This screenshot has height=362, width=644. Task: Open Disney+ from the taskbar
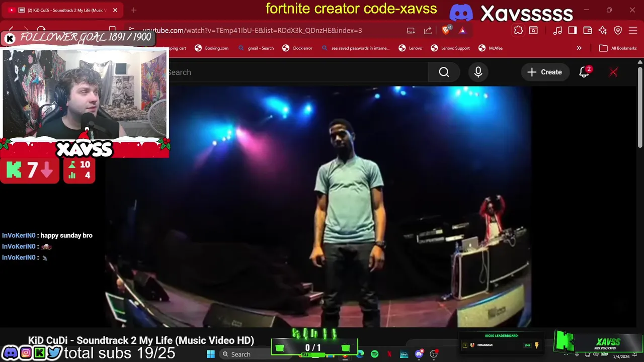tap(404, 354)
